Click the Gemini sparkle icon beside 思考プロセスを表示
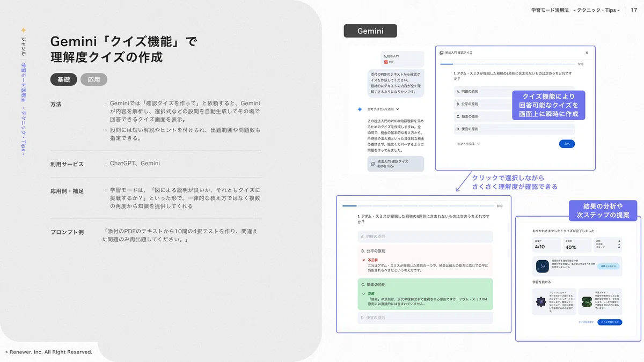This screenshot has height=362, width=644. [x=360, y=109]
